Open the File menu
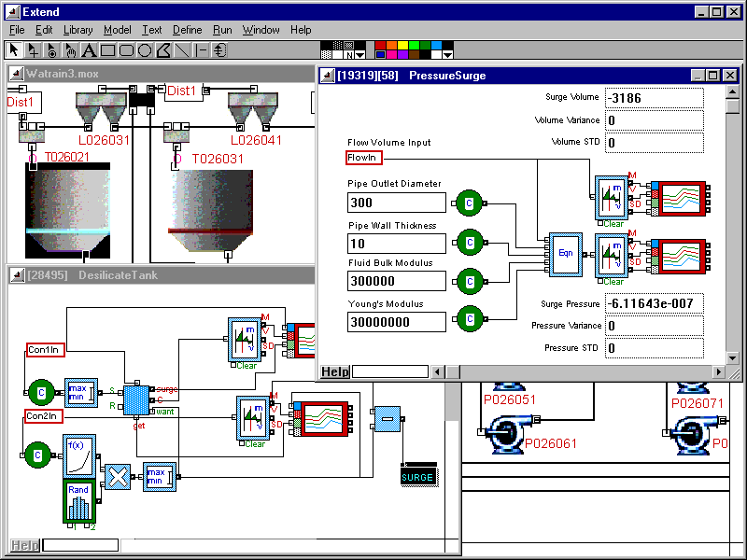Viewport: 747px width, 560px height. click(x=17, y=30)
